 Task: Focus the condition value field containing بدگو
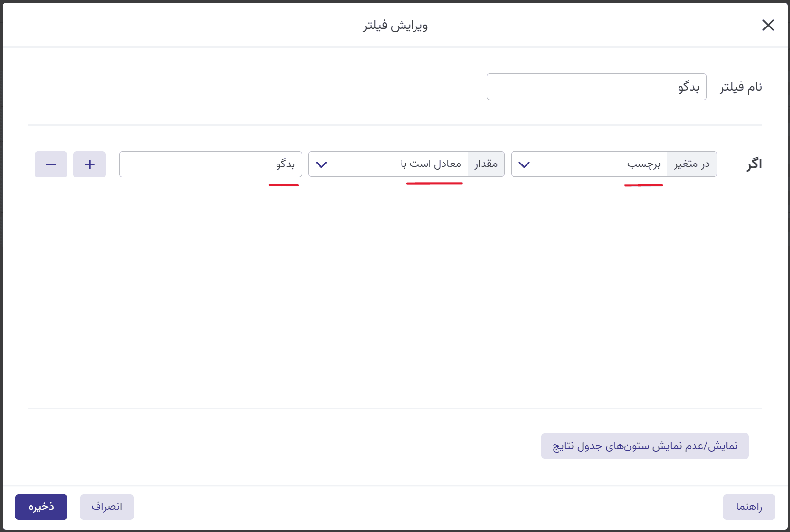tap(210, 164)
